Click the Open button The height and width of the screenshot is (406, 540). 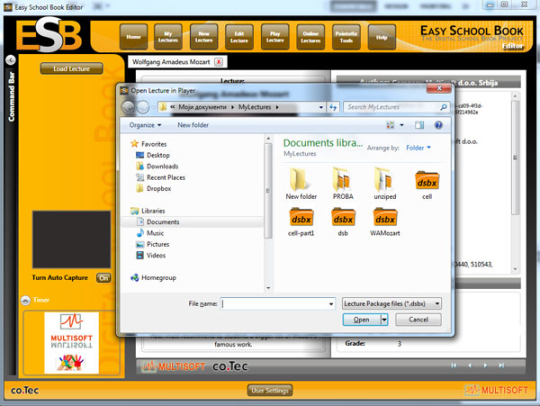pyautogui.click(x=362, y=320)
